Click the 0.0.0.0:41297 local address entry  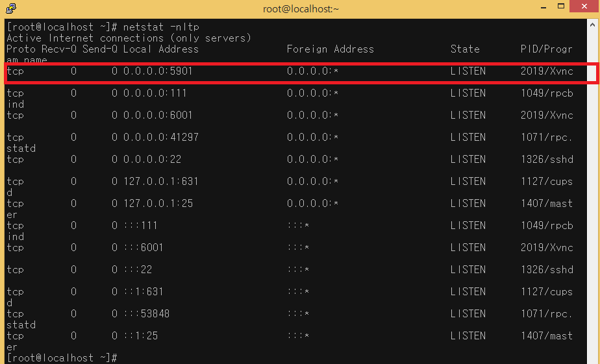point(160,138)
